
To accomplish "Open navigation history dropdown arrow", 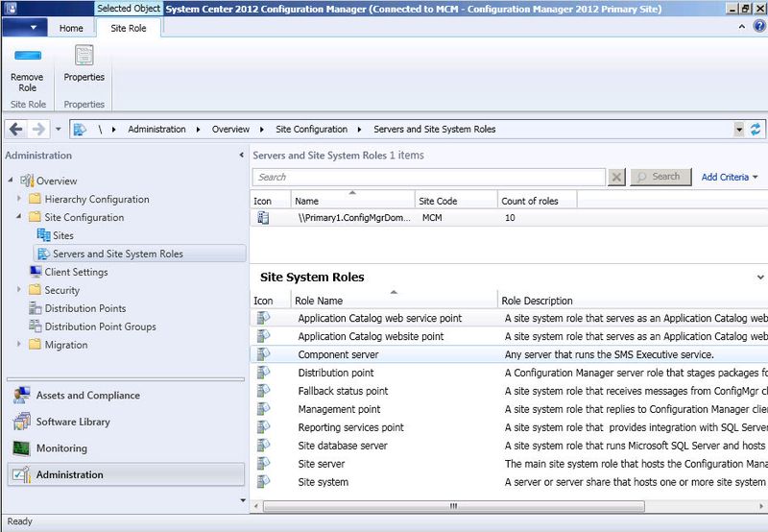I will click(x=59, y=130).
